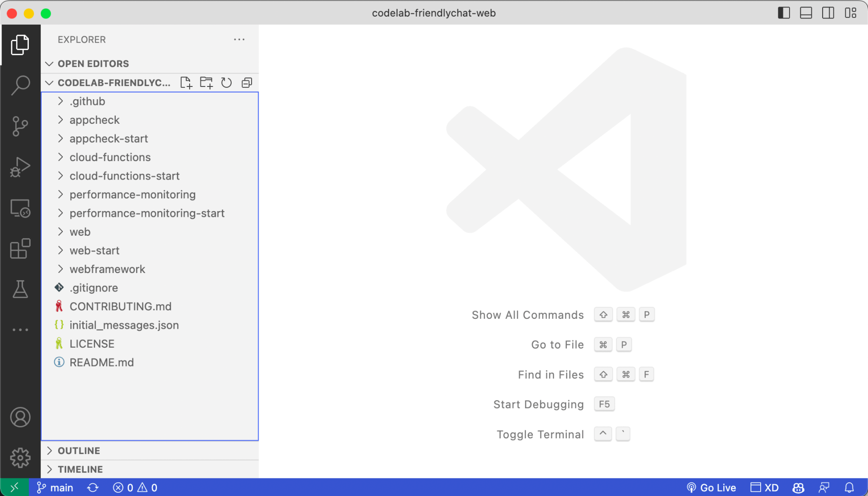Screen dimensions: 868x496
Task: Open the Source Control view
Action: pyautogui.click(x=20, y=126)
